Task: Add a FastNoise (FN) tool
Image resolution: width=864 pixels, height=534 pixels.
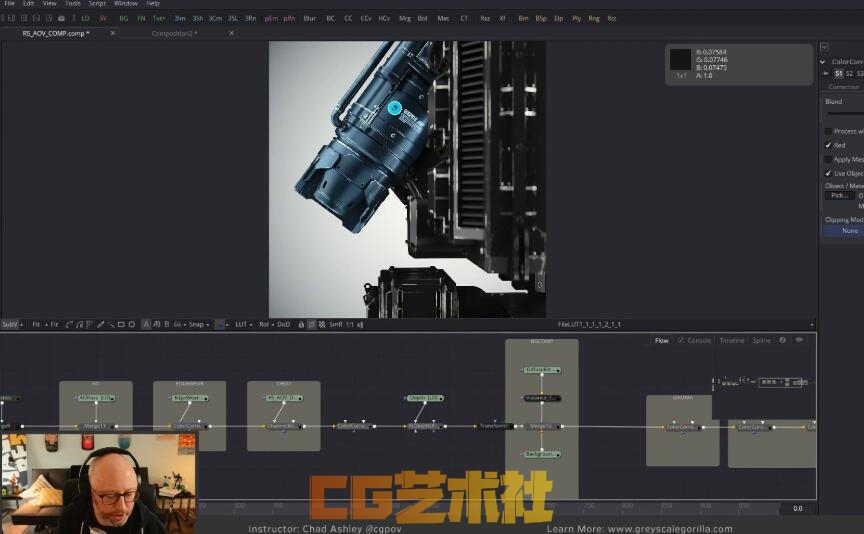Action: pyautogui.click(x=141, y=18)
